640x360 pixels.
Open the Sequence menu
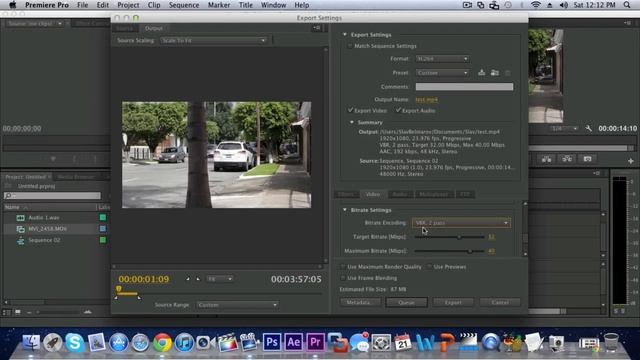(184, 5)
